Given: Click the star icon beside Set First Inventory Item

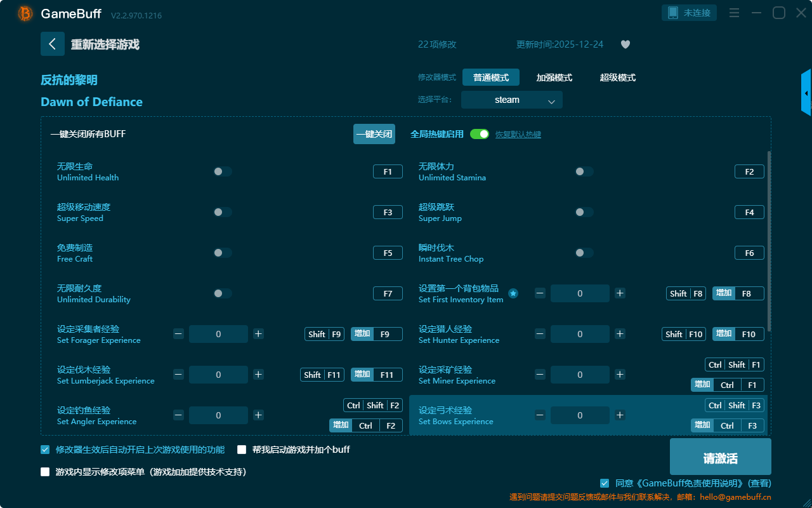Looking at the screenshot, I should (513, 293).
